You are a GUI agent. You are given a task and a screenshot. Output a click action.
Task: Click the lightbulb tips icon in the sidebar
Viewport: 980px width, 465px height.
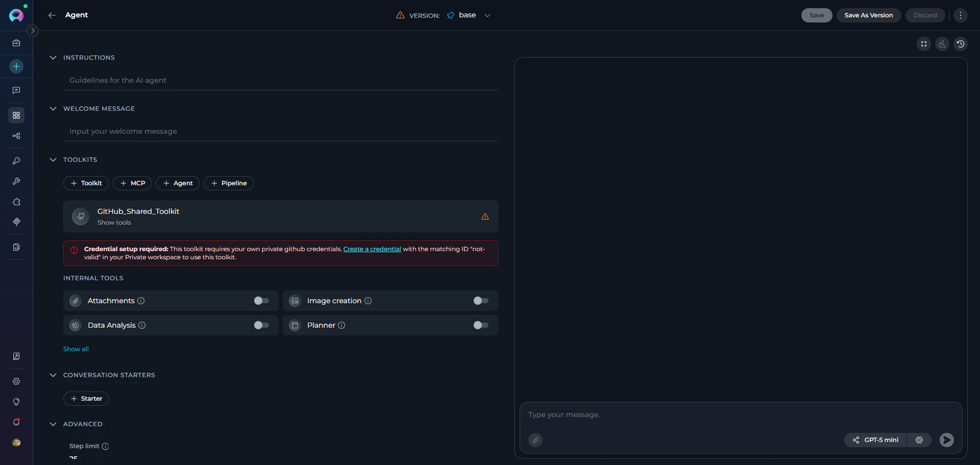16,402
